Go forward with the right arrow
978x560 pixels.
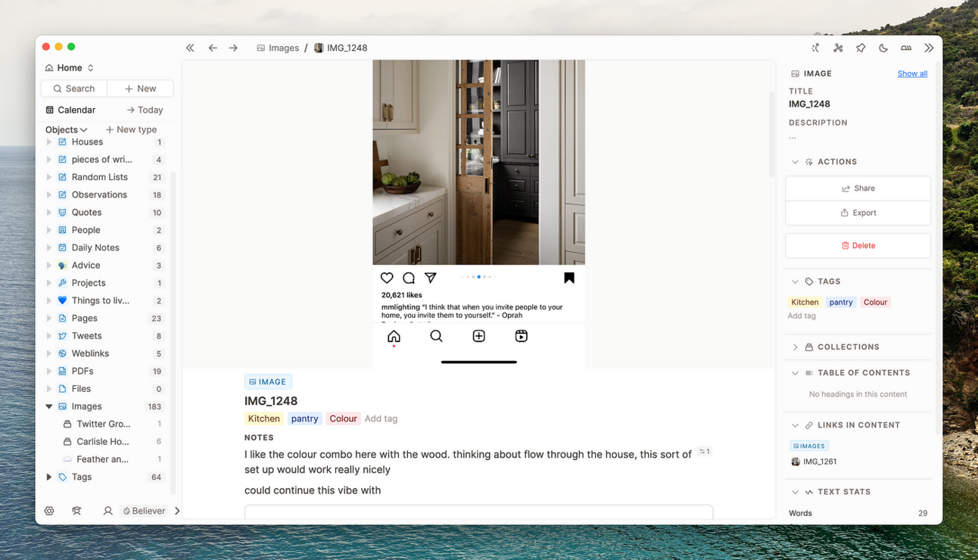point(233,48)
